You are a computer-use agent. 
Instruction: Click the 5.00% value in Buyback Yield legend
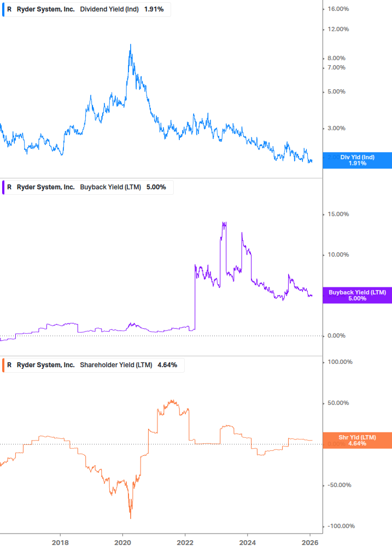(156, 187)
